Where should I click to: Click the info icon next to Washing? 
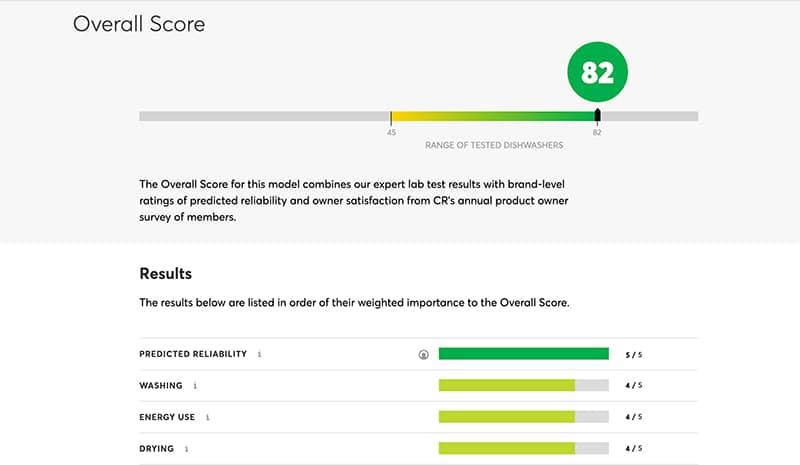coord(195,386)
